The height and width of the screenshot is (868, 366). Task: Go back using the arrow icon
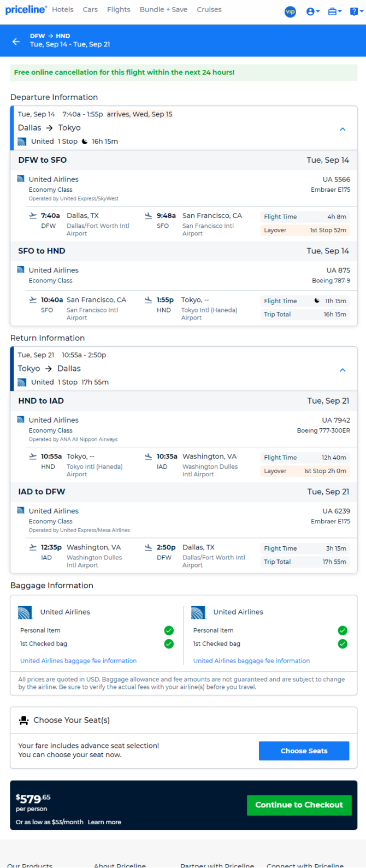[x=16, y=41]
